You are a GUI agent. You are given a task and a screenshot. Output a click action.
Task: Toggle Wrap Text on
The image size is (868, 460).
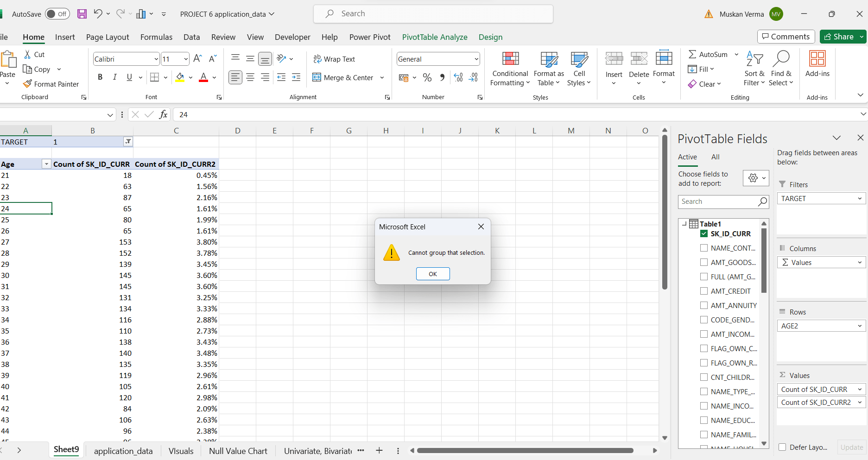[335, 59]
